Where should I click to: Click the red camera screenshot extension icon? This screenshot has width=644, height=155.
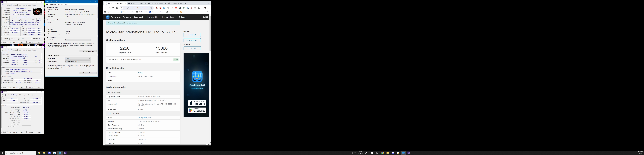[x=176, y=8]
